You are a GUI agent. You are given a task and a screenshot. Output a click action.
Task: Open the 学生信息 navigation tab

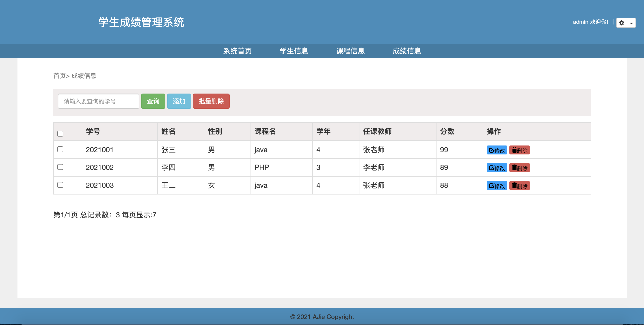click(294, 51)
